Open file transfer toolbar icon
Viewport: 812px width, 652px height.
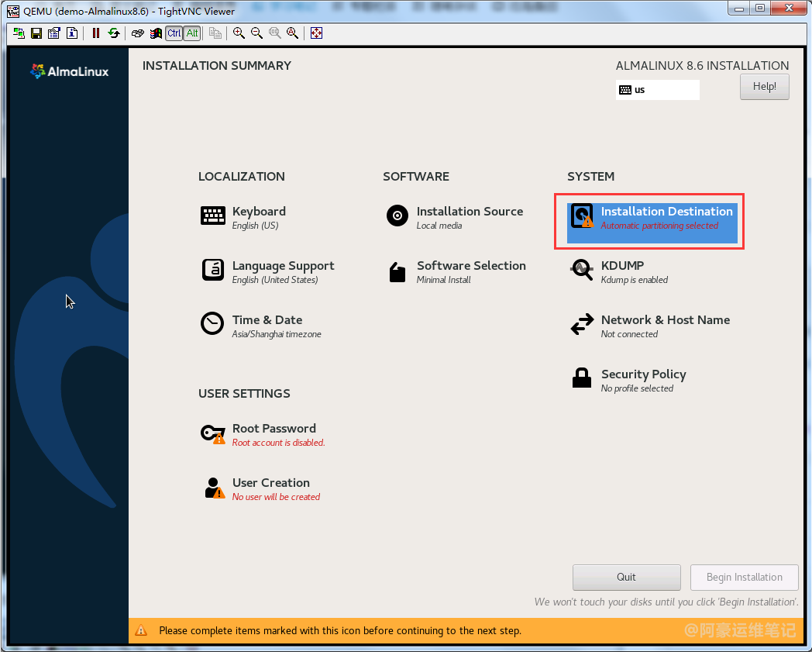pos(215,33)
